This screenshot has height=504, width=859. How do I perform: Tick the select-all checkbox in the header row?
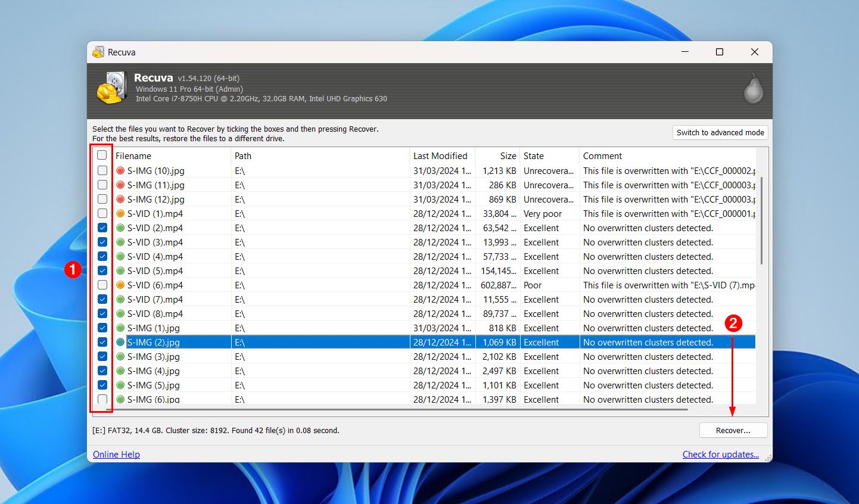(102, 154)
